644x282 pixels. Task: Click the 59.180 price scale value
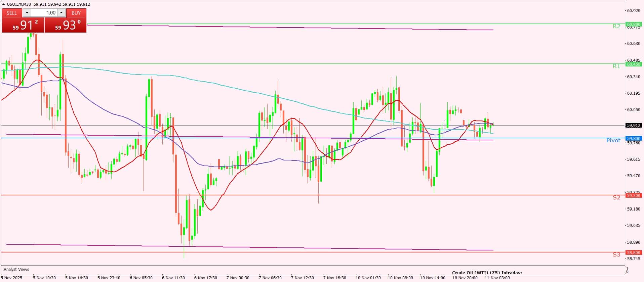point(634,209)
